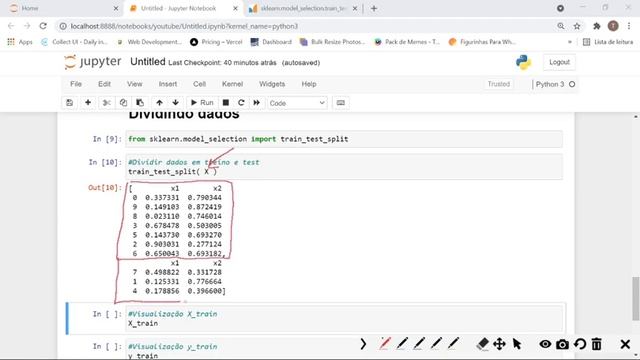Undo the last drawing stroke
640x360 pixels.
coord(580,344)
